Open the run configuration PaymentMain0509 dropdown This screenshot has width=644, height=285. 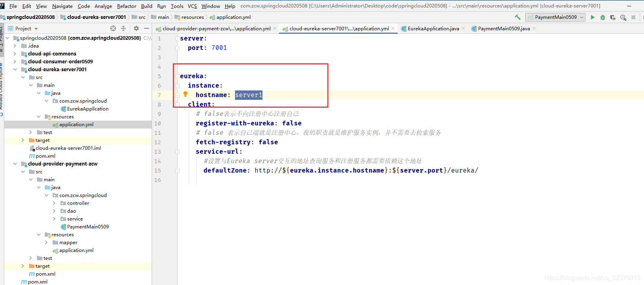coord(555,17)
